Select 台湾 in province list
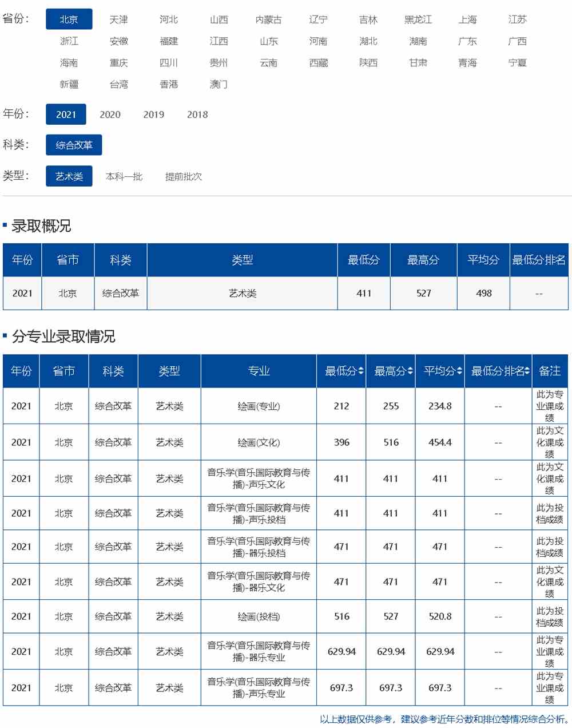This screenshot has height=728, width=572. 119,84
